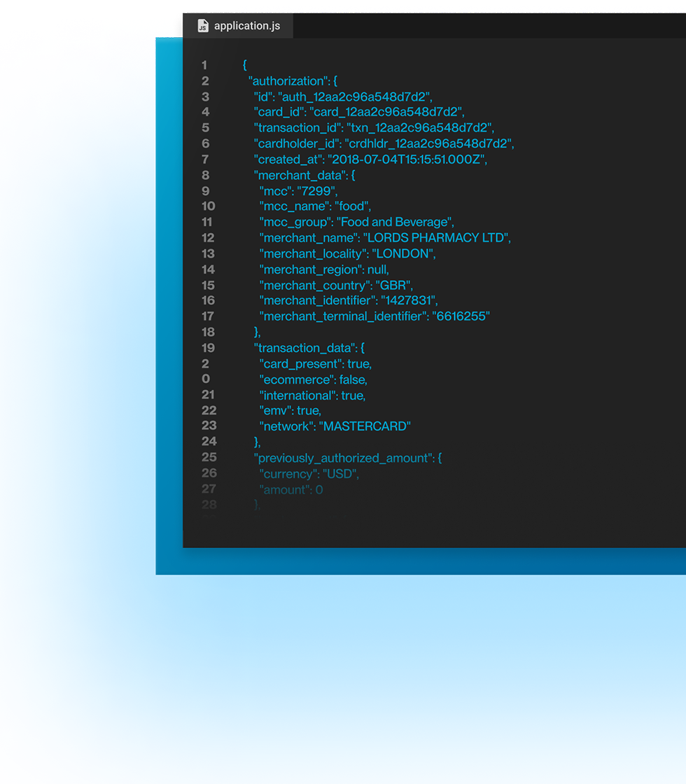Image resolution: width=686 pixels, height=784 pixels.
Task: Click the "currency": "USD" line
Action: (309, 474)
